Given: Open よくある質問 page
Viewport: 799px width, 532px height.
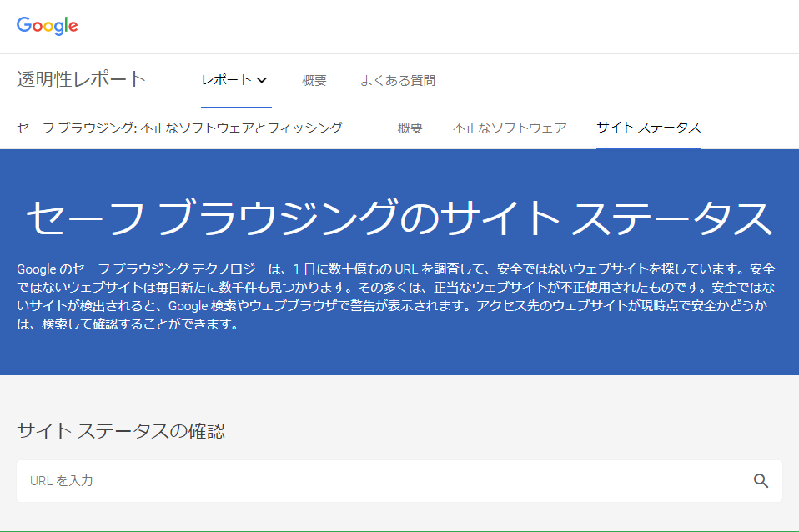Looking at the screenshot, I should 398,81.
